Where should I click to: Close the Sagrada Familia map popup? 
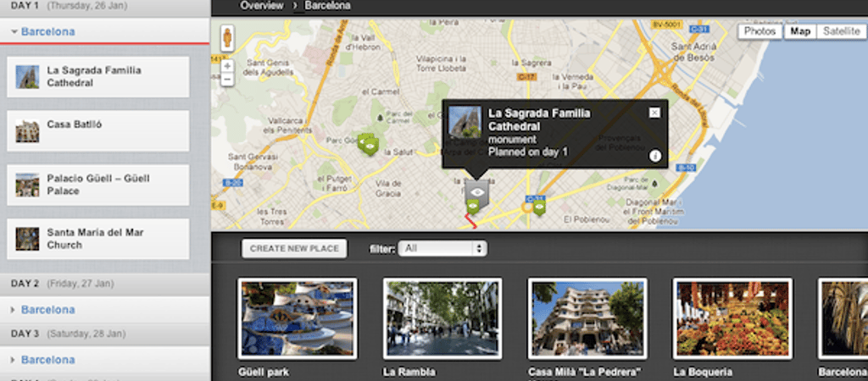tap(654, 113)
